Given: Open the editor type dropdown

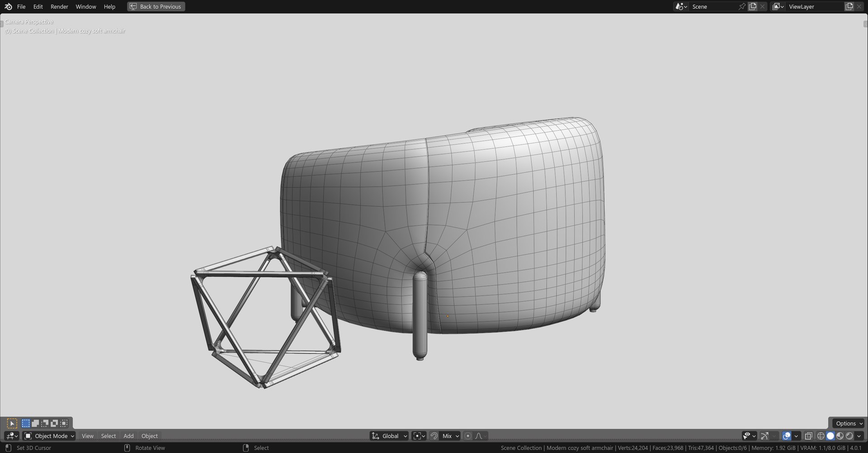Looking at the screenshot, I should click(12, 436).
